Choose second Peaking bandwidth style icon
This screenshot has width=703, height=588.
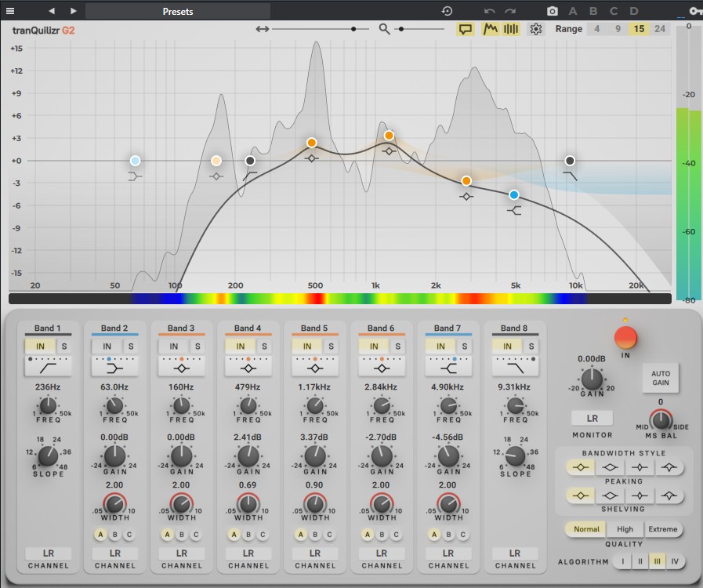click(x=610, y=467)
